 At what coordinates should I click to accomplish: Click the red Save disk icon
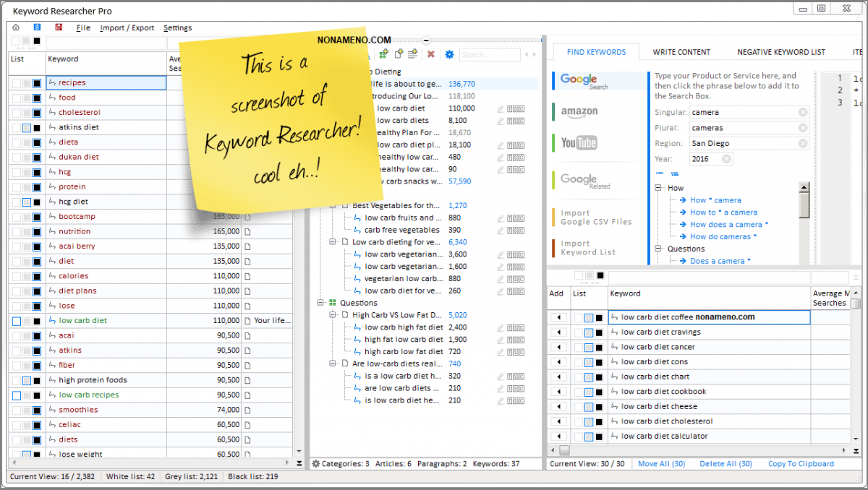pyautogui.click(x=59, y=28)
